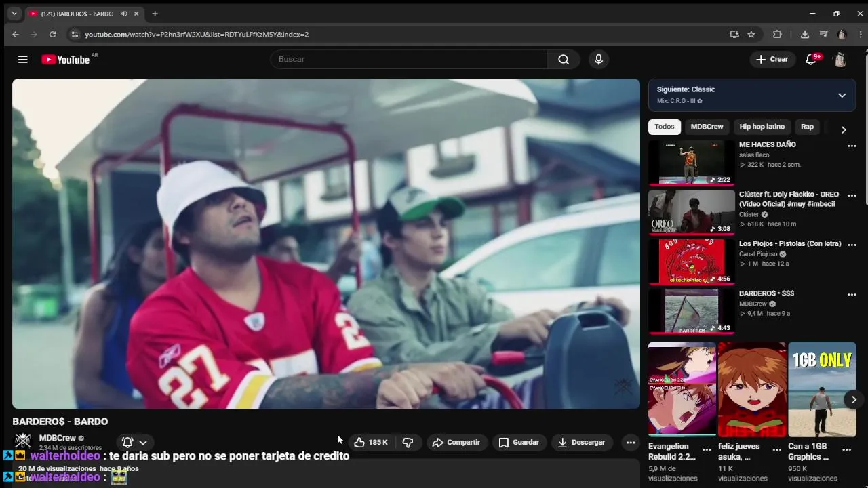
Task: View site information in address bar
Action: 75,34
